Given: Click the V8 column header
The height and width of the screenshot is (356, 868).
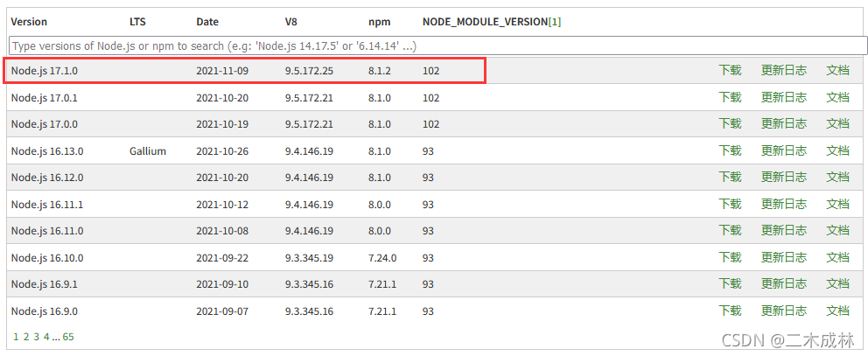Looking at the screenshot, I should pos(291,22).
